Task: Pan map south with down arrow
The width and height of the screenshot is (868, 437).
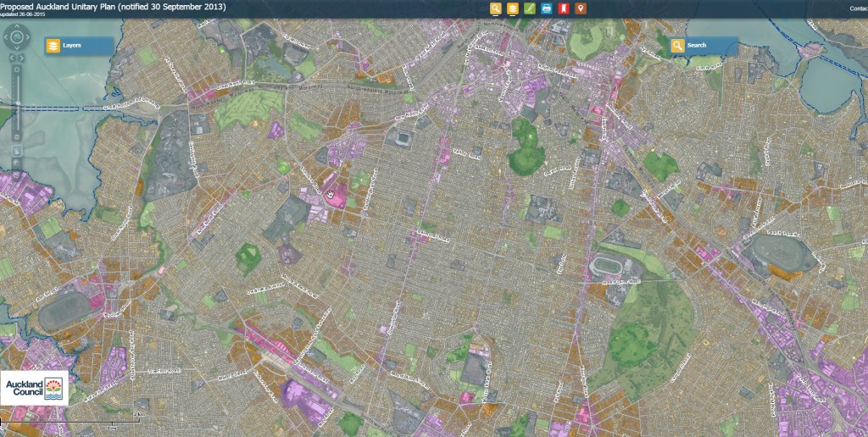Action: pyautogui.click(x=17, y=48)
